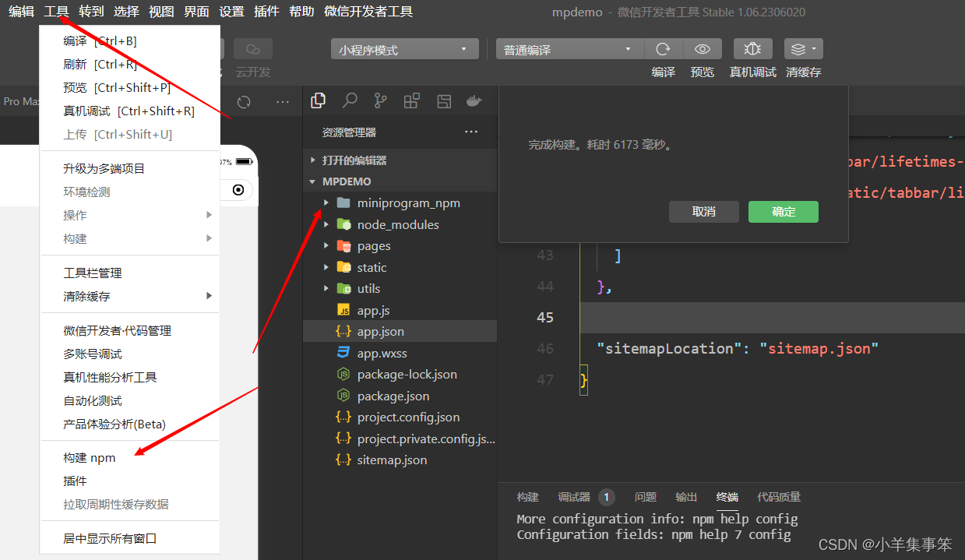
Task: Expand the 打开的编辑器 section
Action: pos(400,160)
